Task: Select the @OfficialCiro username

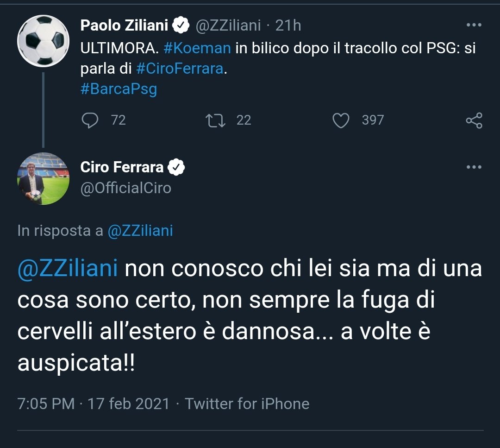Action: (125, 188)
